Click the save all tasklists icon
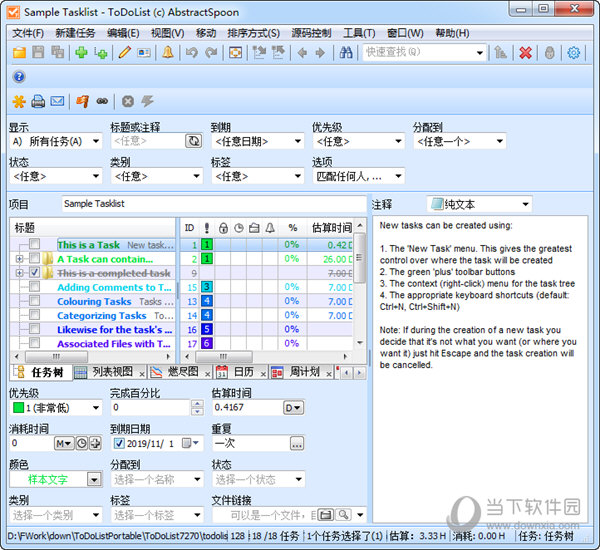This screenshot has height=550, width=600. [x=58, y=52]
